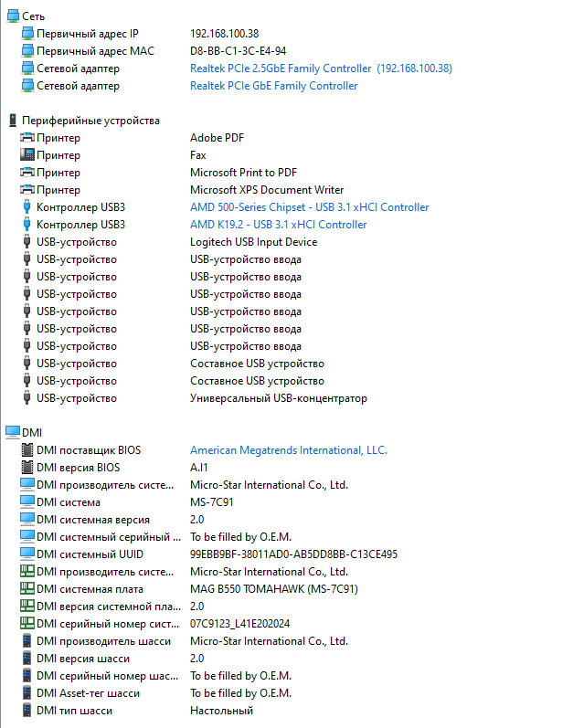
Task: Select the DMI версия шасси label
Action: coord(83,659)
